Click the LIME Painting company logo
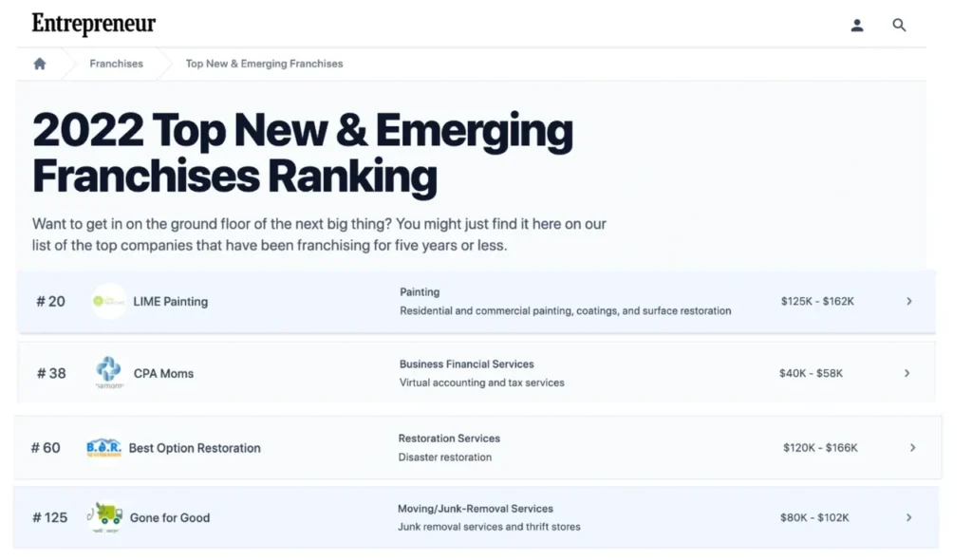Viewport: 972px width, 560px height. click(108, 301)
